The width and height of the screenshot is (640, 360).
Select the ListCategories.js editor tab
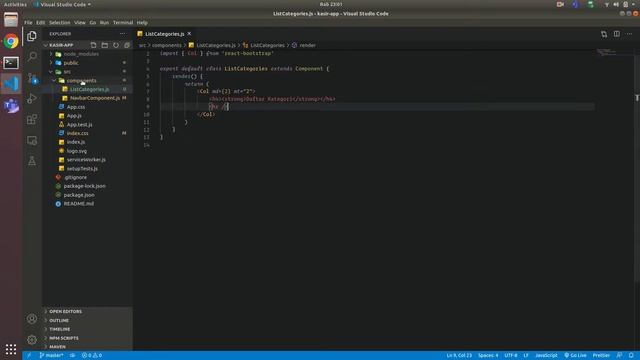[x=165, y=34]
